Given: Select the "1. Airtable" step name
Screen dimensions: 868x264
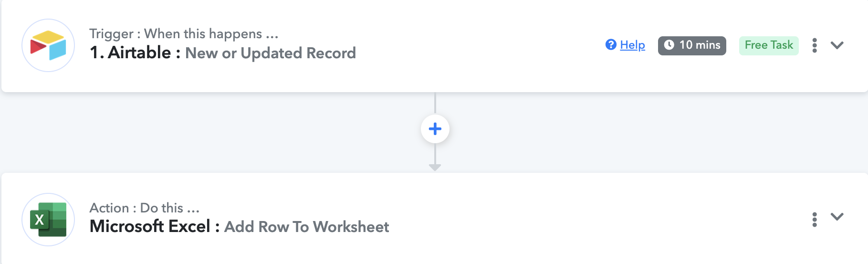Looking at the screenshot, I should tap(130, 53).
